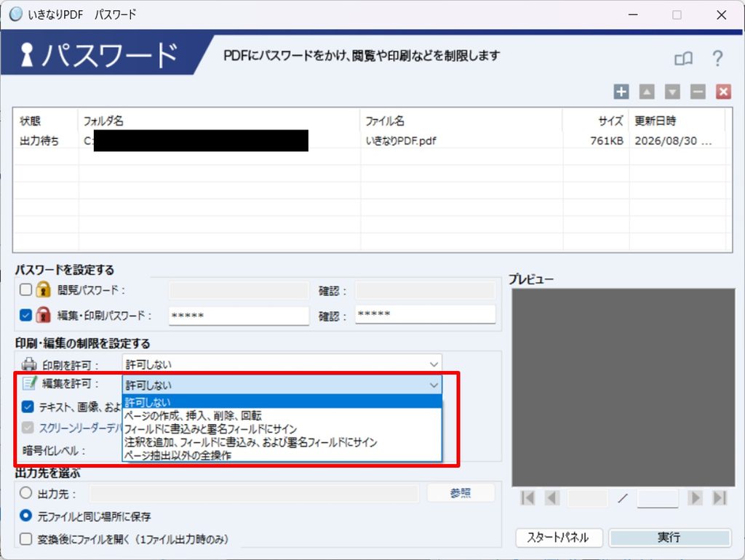Click the red padlock edit-password icon
745x560 pixels.
pos(43,314)
